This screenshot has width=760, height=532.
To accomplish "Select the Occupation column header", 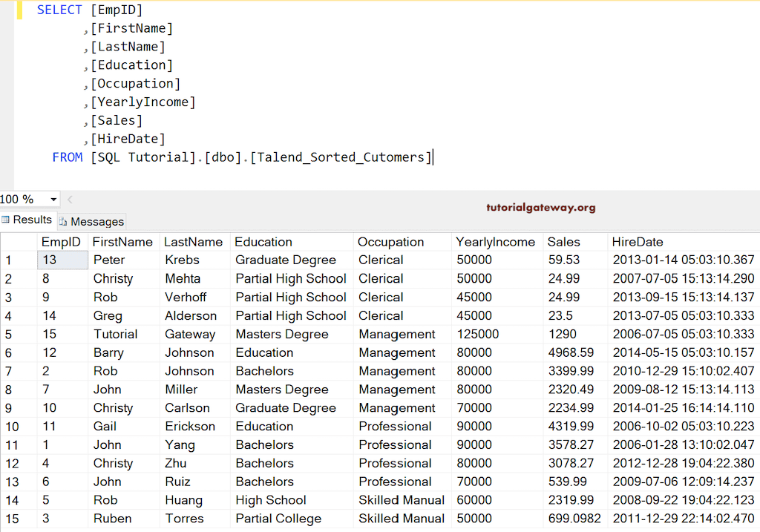I will point(391,242).
